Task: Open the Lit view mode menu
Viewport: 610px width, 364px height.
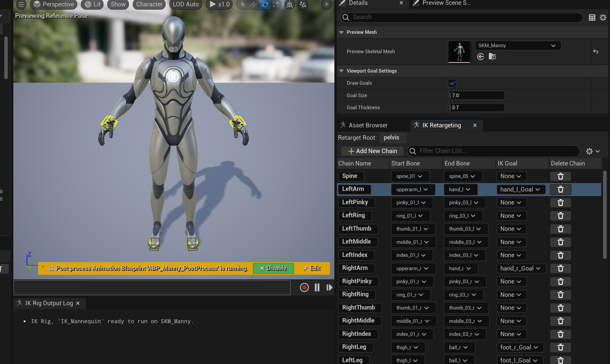Action: point(93,5)
